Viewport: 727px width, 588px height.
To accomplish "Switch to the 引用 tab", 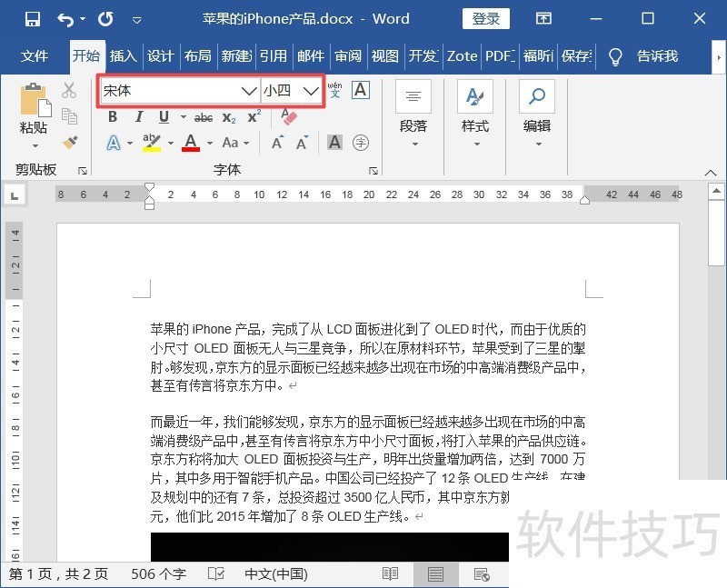I will (274, 56).
